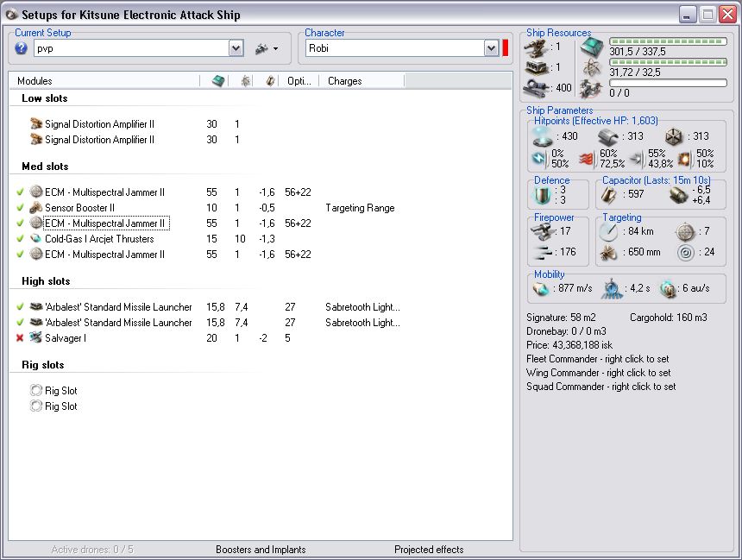The image size is (742, 560).
Task: Click the thermal resistance flame icon
Action: point(588,159)
